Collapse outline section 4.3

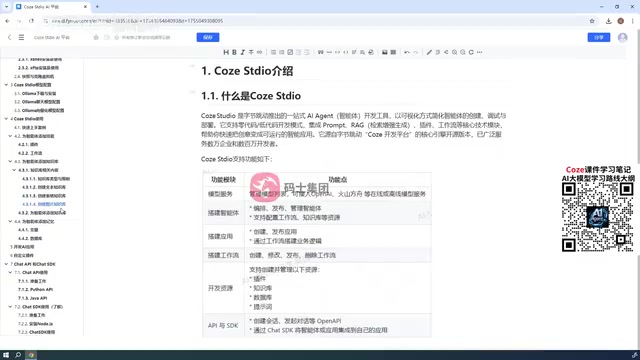(x=10, y=161)
